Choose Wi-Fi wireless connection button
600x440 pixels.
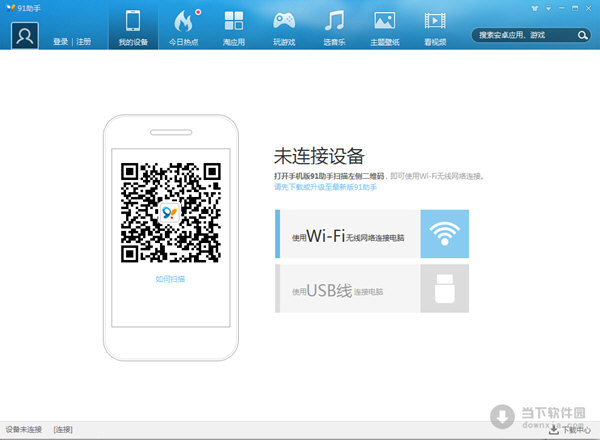pyautogui.click(x=371, y=235)
